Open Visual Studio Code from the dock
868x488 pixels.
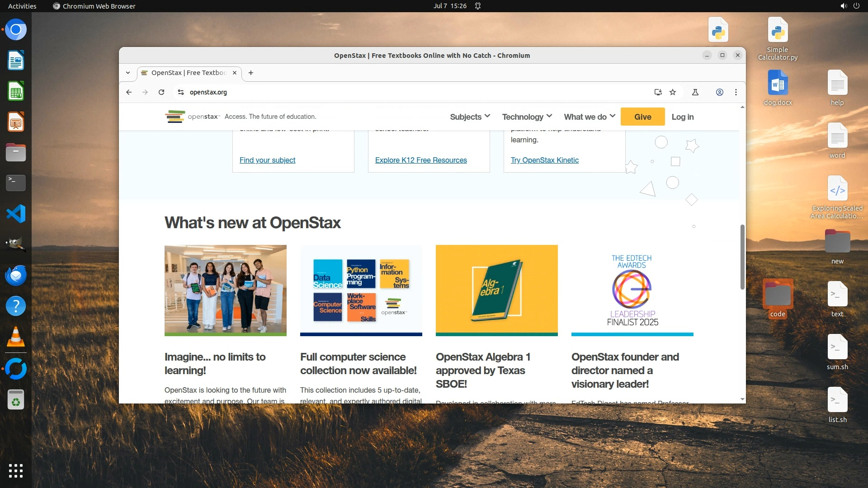16,214
